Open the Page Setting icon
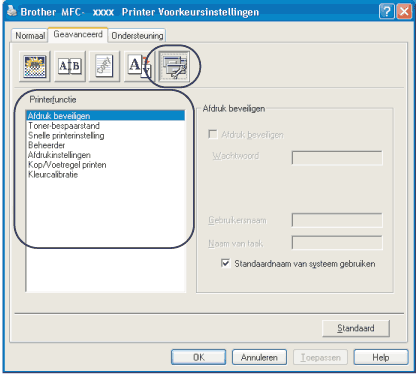The image size is (418, 375). (x=139, y=66)
